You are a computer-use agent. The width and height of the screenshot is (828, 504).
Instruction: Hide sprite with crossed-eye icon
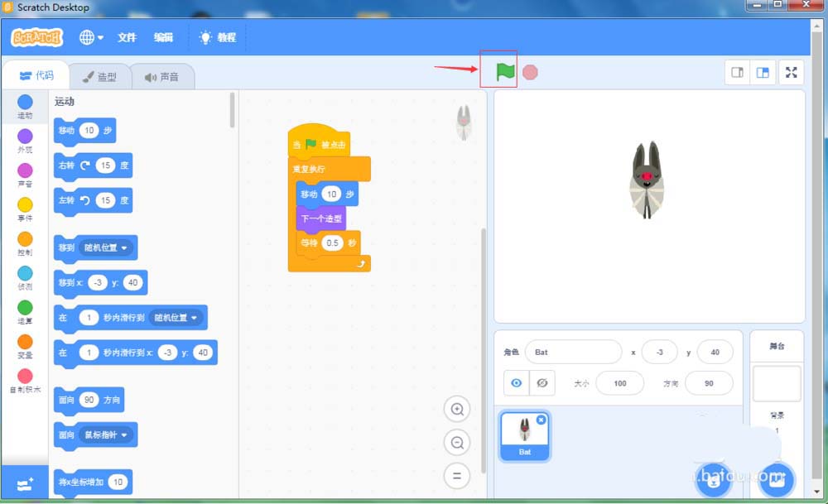pyautogui.click(x=542, y=383)
